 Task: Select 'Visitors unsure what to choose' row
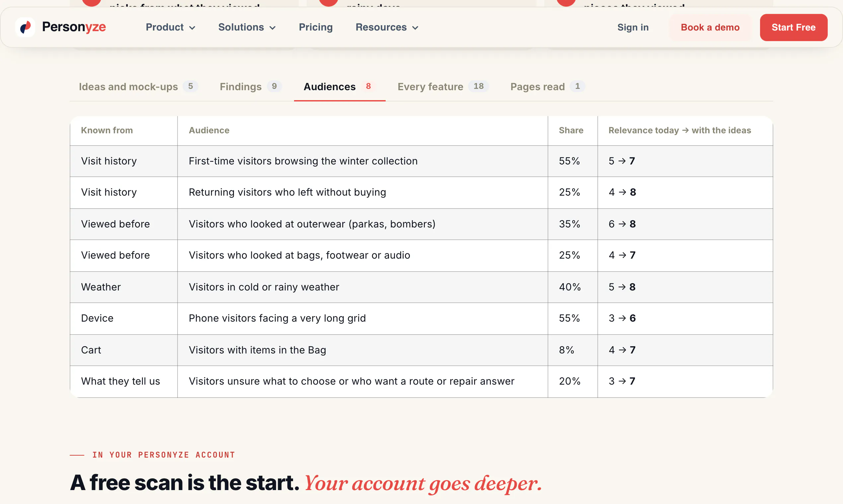click(421, 381)
